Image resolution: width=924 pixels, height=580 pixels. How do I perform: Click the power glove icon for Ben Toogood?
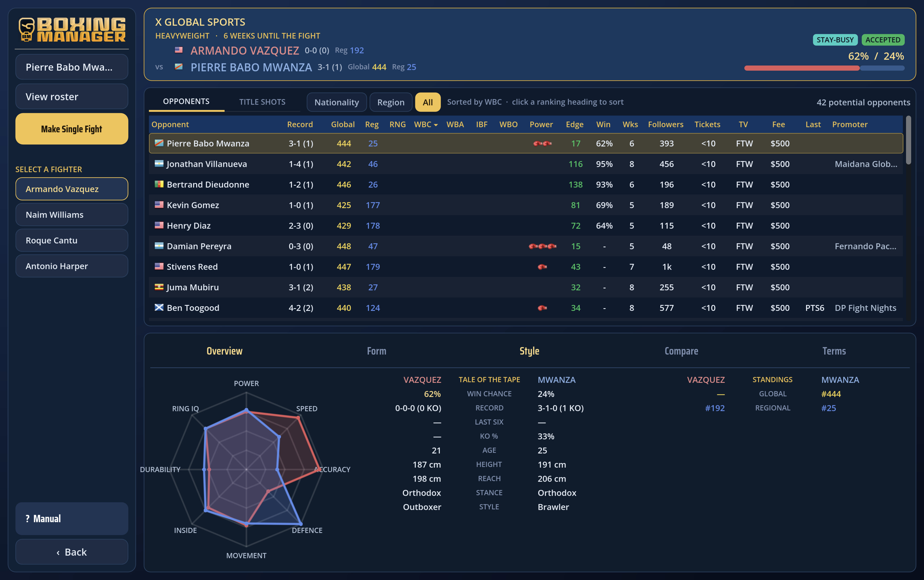(x=542, y=308)
